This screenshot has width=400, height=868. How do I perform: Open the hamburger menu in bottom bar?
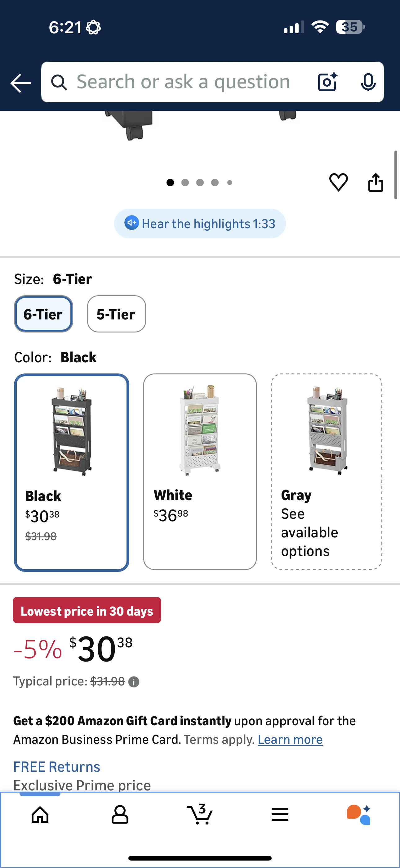(x=280, y=814)
